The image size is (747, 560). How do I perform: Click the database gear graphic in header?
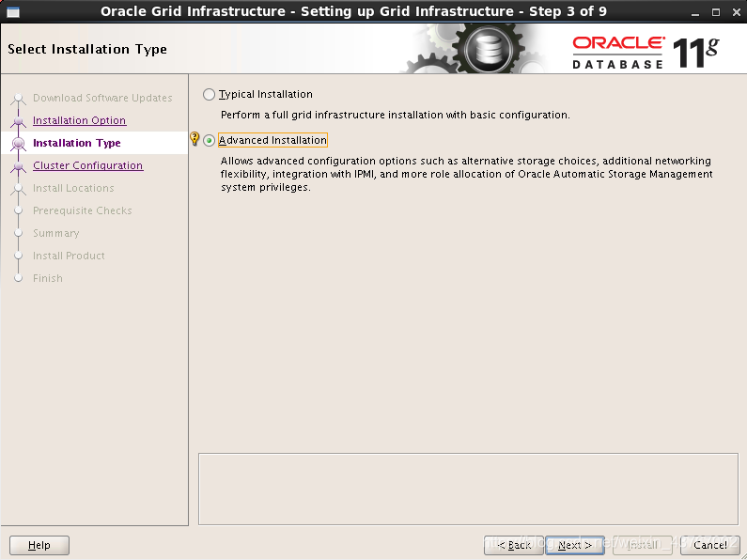[476, 49]
